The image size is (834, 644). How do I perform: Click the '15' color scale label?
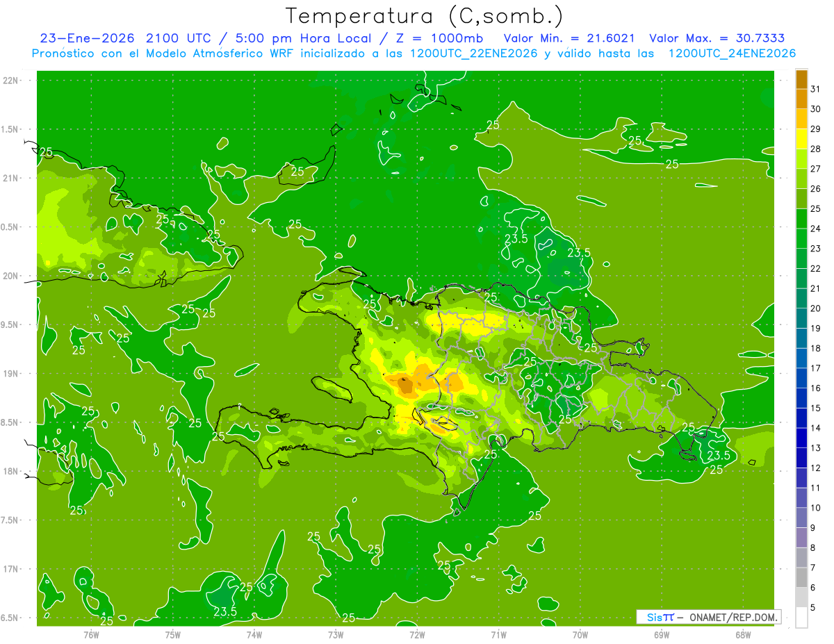point(816,408)
